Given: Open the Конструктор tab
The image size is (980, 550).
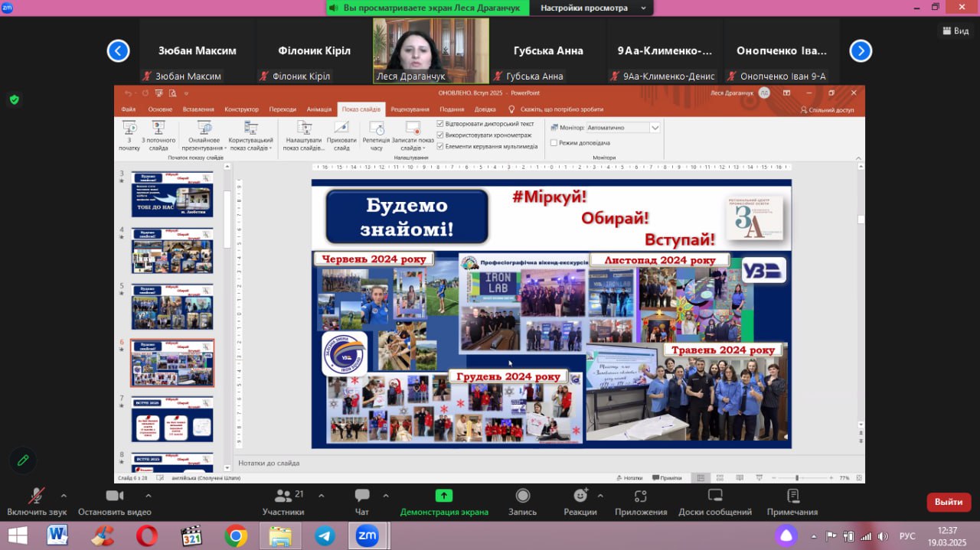Looking at the screenshot, I should (241, 109).
